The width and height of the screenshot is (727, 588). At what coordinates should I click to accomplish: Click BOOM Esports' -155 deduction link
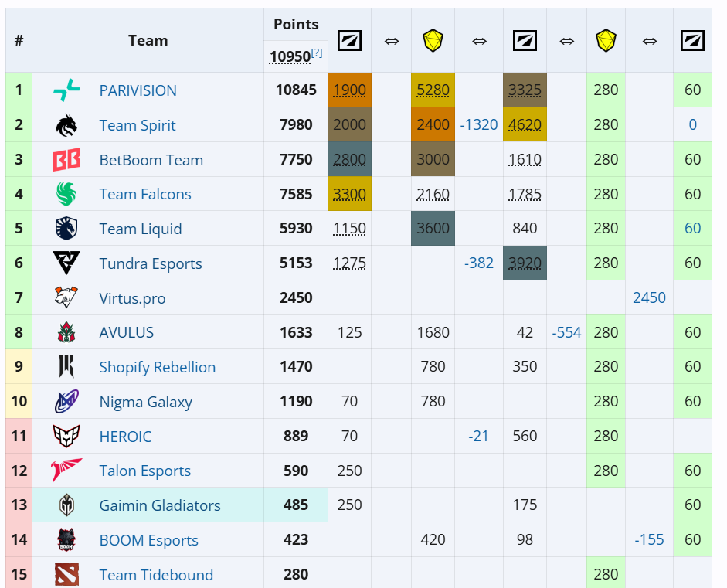(x=649, y=539)
